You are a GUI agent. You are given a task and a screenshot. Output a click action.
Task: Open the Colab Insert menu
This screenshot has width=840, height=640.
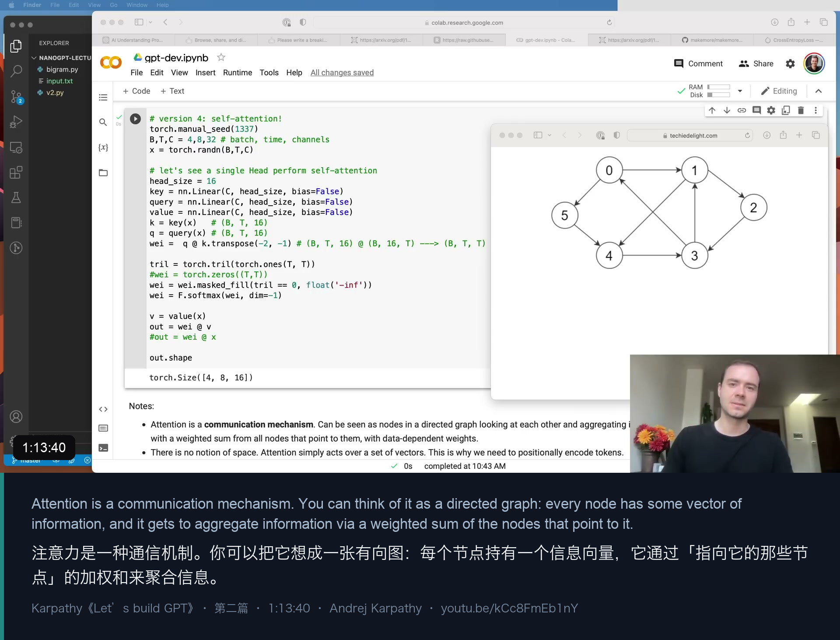tap(205, 73)
